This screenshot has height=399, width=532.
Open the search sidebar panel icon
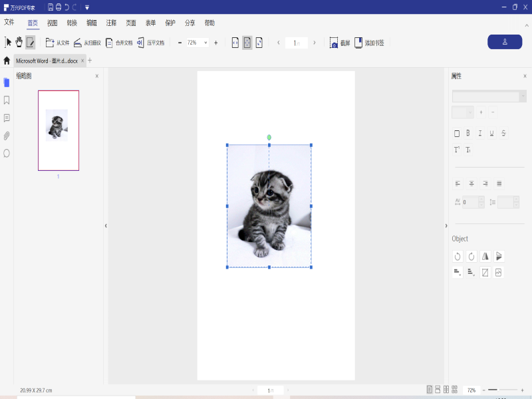[x=7, y=154]
